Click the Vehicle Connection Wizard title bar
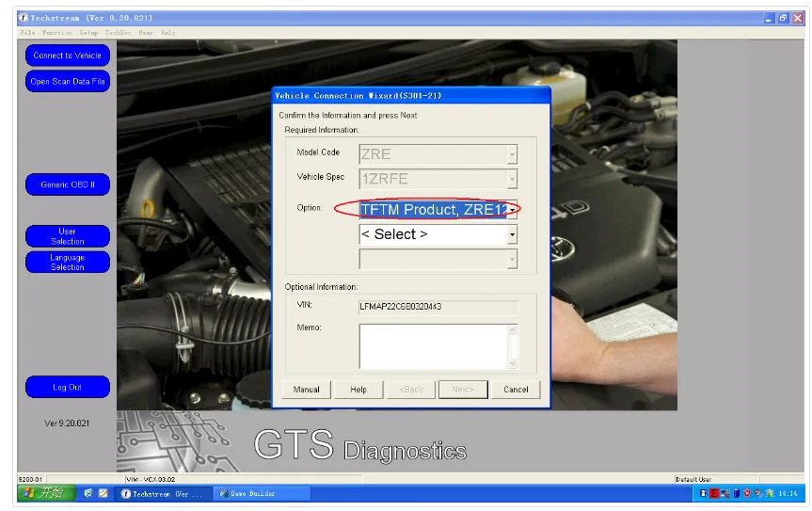812x511 pixels. pos(410,96)
